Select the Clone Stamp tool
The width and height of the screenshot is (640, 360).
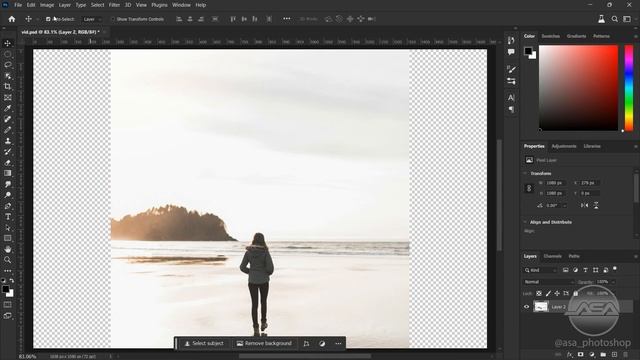[7, 141]
